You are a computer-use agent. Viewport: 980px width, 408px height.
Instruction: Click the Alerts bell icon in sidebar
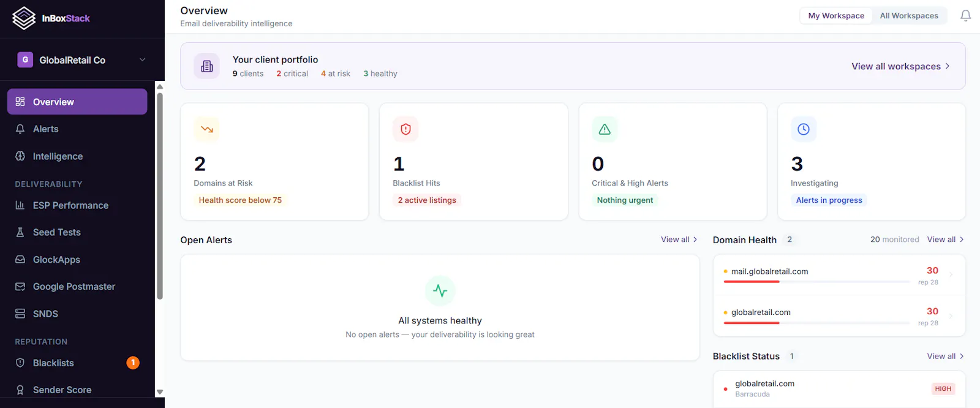coord(20,129)
